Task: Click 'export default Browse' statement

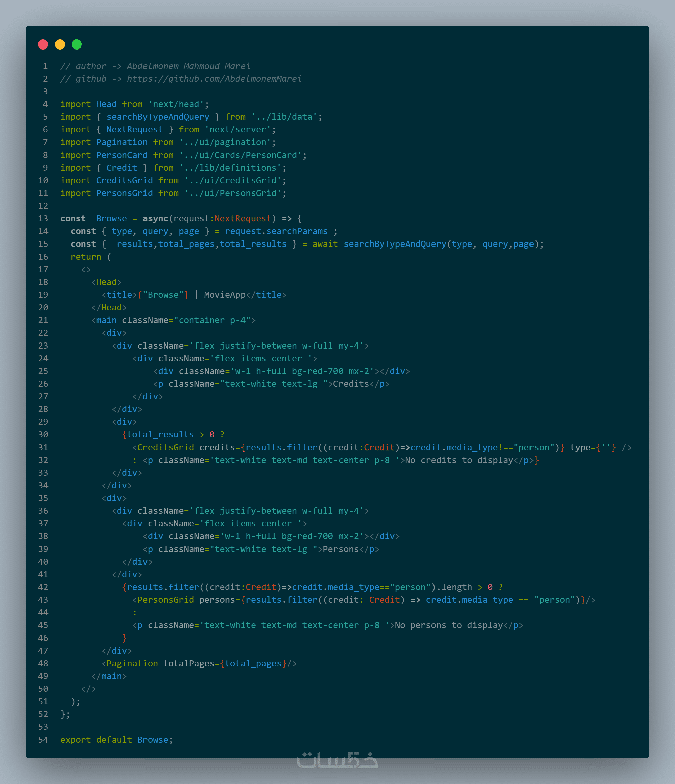Action: [x=116, y=740]
